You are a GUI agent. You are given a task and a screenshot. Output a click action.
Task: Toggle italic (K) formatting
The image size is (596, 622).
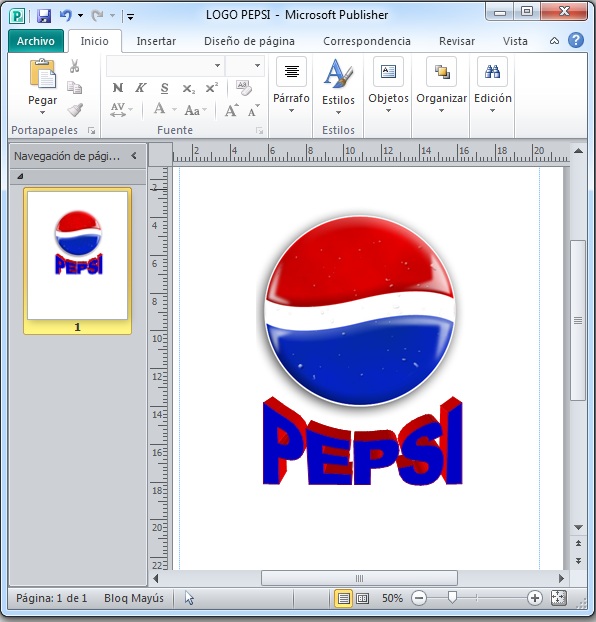140,88
